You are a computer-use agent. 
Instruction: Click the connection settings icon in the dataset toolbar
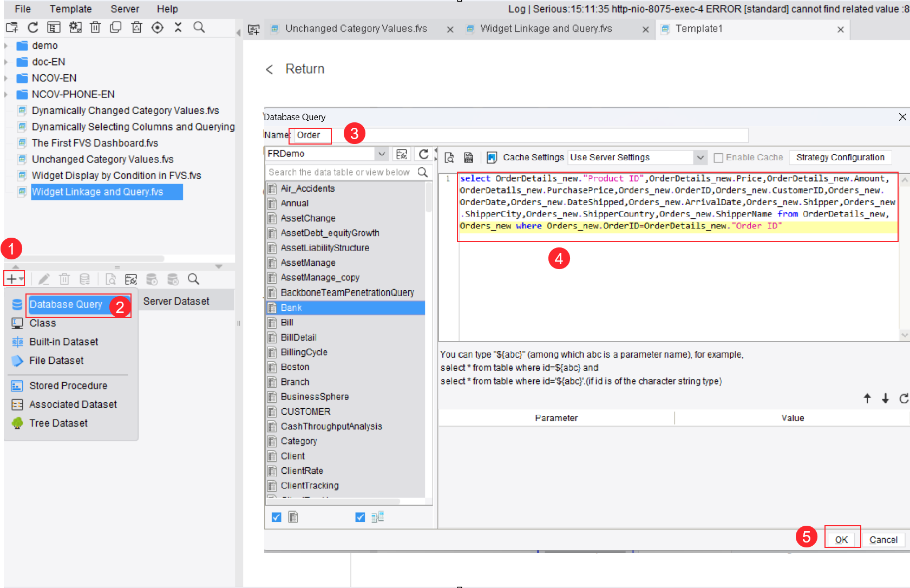pyautogui.click(x=131, y=279)
